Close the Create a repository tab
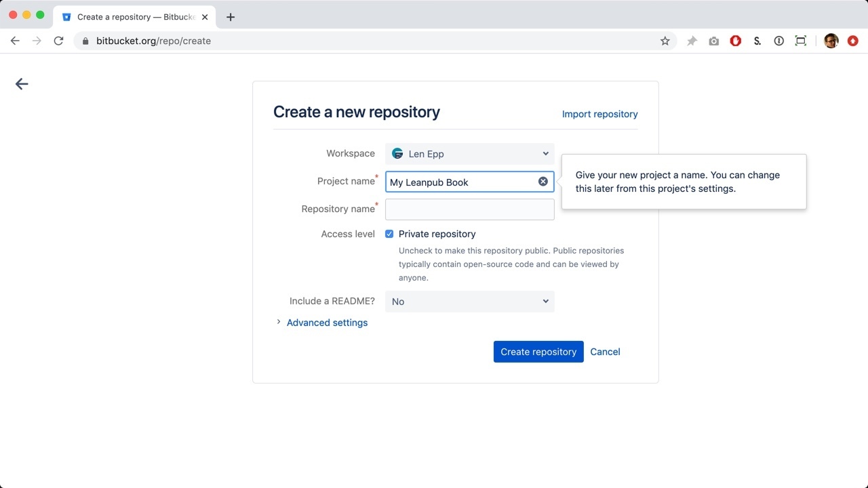 click(x=205, y=17)
